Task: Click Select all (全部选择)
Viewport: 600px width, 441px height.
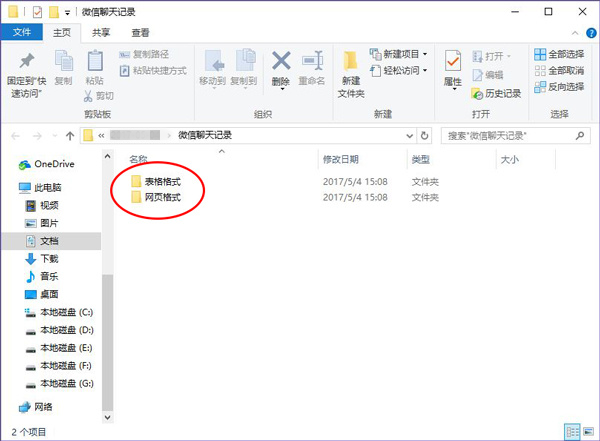Action: click(559, 54)
